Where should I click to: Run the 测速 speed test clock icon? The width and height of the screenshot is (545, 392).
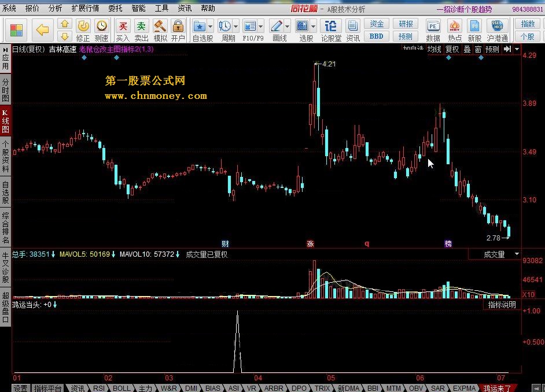(101, 25)
